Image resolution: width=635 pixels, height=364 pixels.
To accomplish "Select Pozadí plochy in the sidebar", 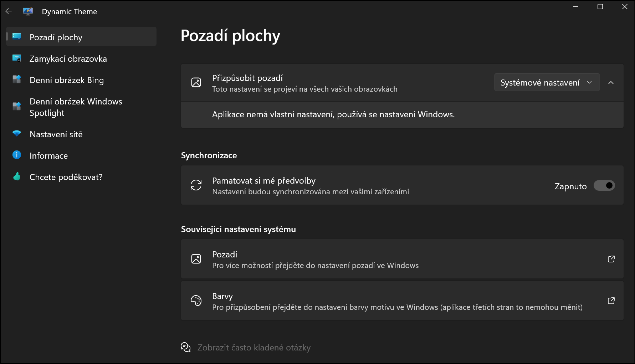I will [56, 37].
